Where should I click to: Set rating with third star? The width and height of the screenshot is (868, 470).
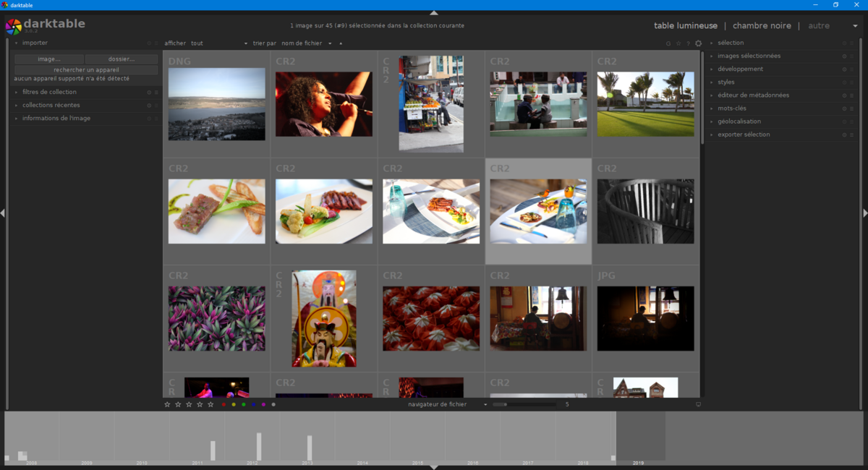(x=189, y=405)
